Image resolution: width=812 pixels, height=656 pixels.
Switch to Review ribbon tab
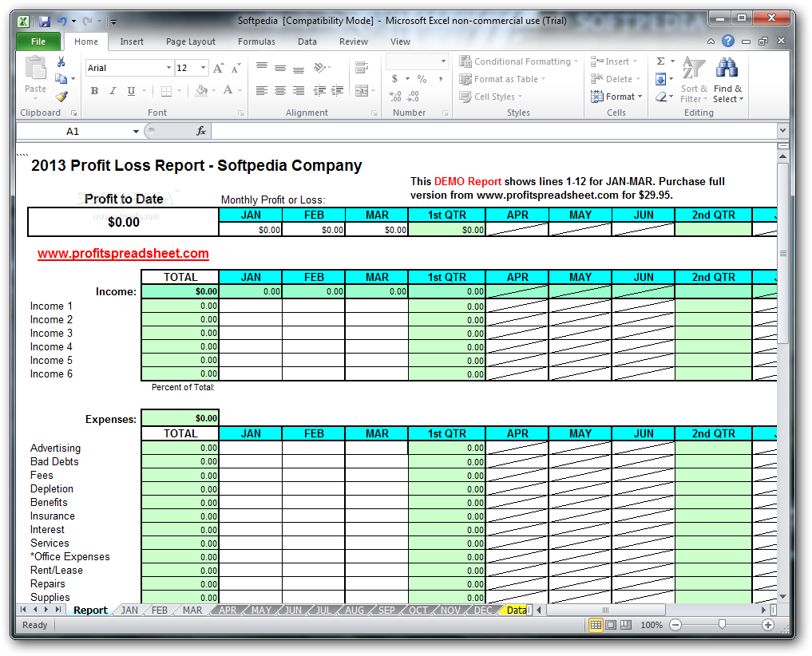click(x=354, y=42)
